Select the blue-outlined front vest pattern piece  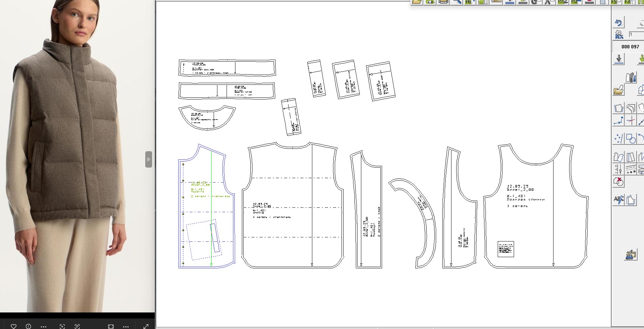(207, 206)
